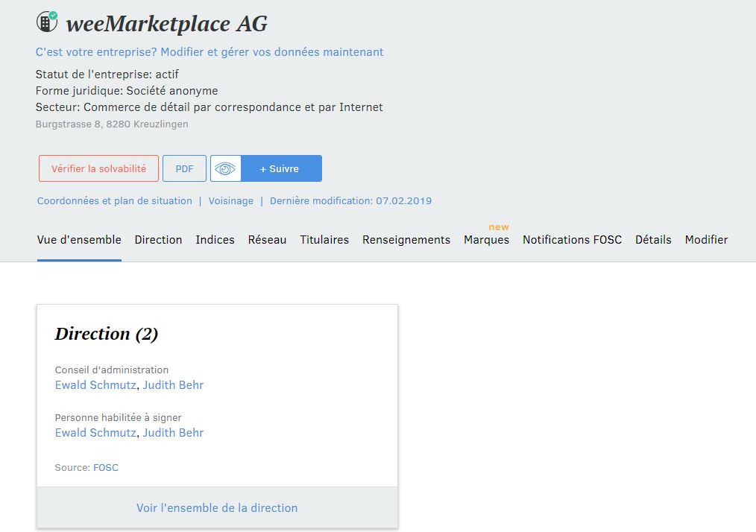
Task: Click the FOSC source link
Action: tap(106, 468)
